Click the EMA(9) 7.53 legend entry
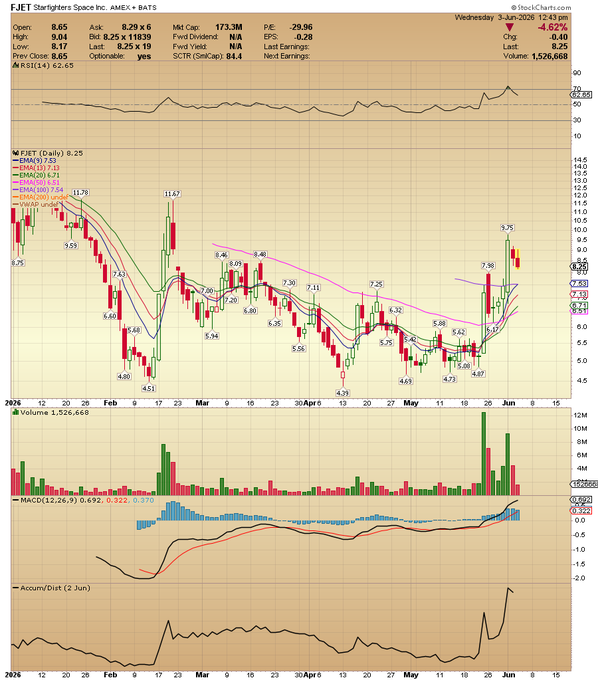598x680 pixels. 34,160
